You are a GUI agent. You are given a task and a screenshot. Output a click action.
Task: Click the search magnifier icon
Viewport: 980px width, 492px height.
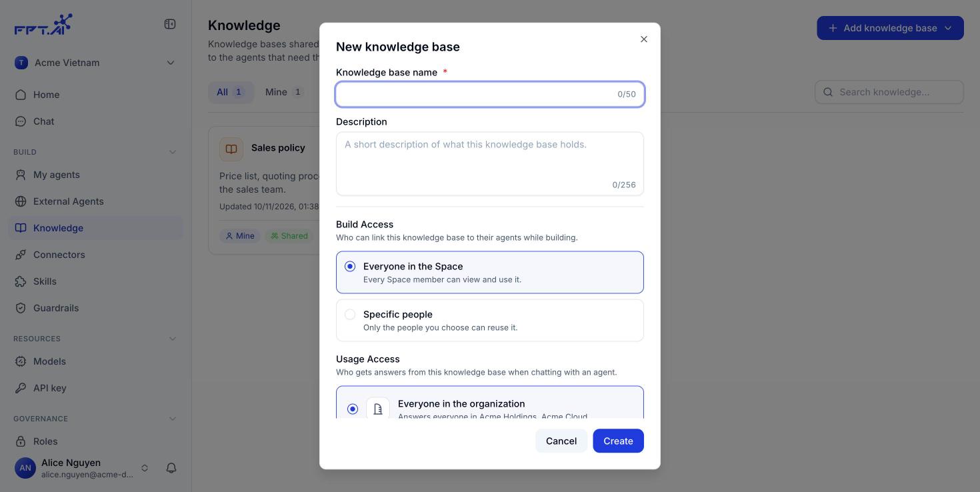point(828,92)
